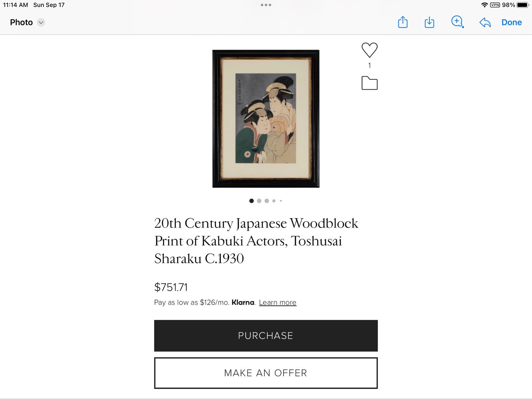Open Klarna Learn more link
Viewport: 532px width, 399px height.
278,303
